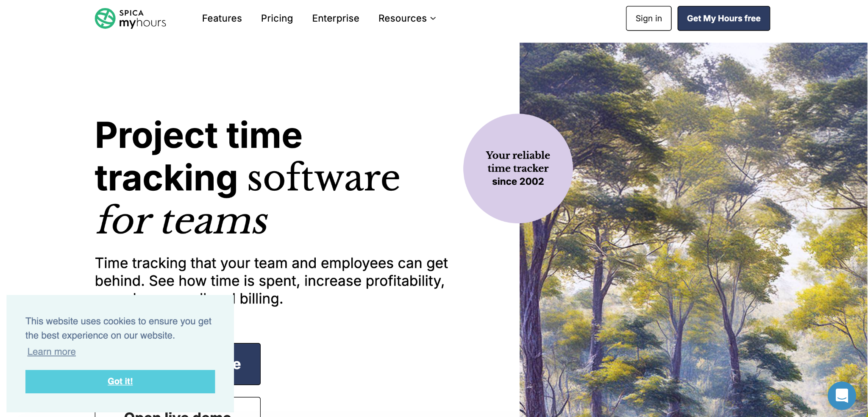Open the Learn more cookie link

click(51, 352)
